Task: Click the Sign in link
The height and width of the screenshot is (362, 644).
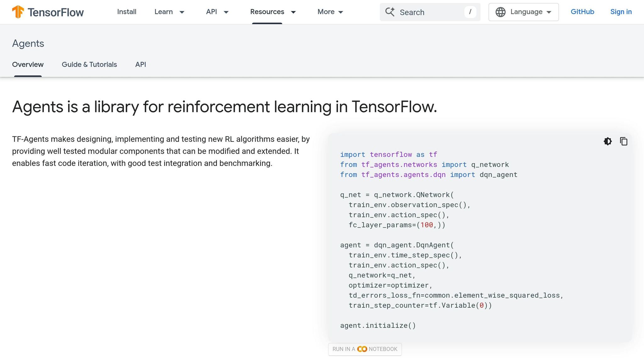Action: pos(621,12)
